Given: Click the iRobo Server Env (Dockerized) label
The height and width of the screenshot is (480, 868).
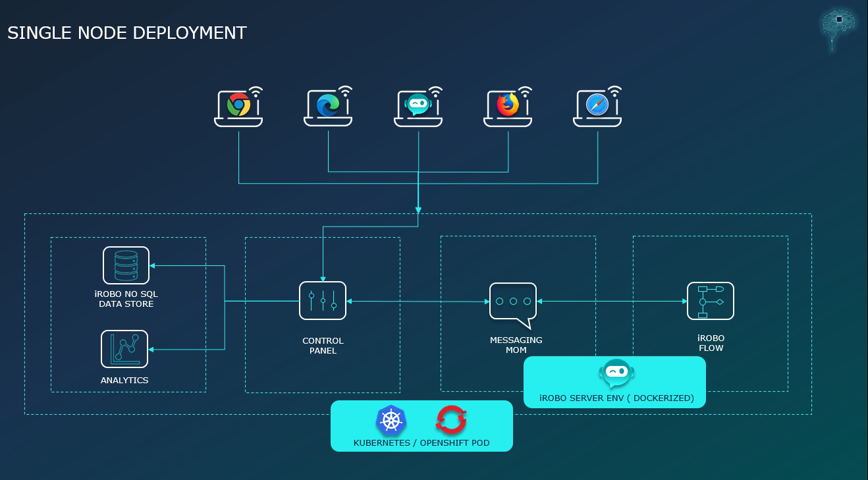Looking at the screenshot, I should click(616, 398).
